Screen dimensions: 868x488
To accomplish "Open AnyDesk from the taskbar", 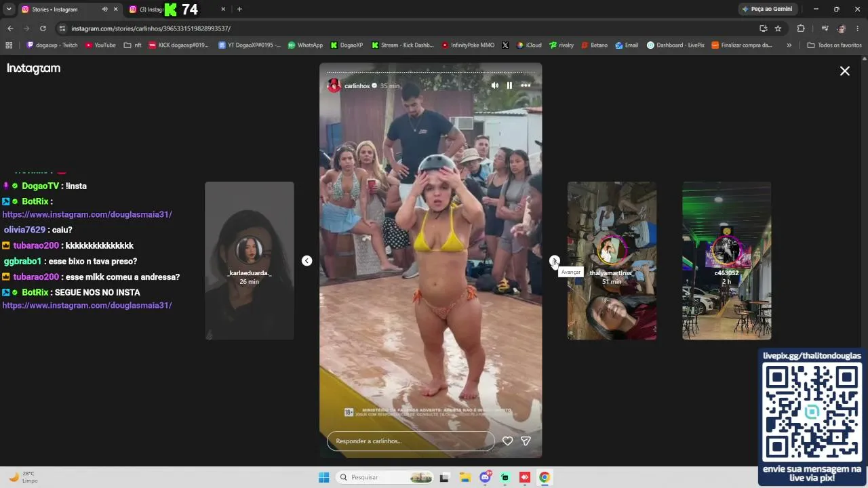I will 524,477.
